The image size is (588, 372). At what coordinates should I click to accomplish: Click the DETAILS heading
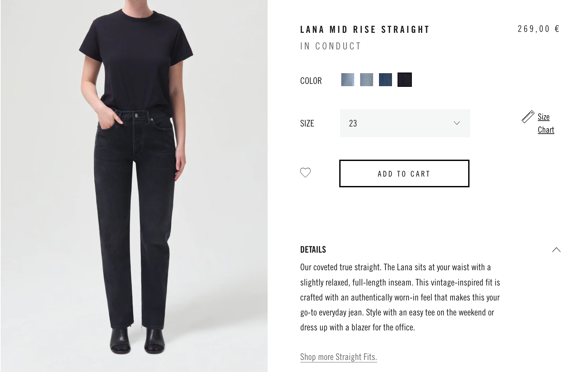click(313, 249)
